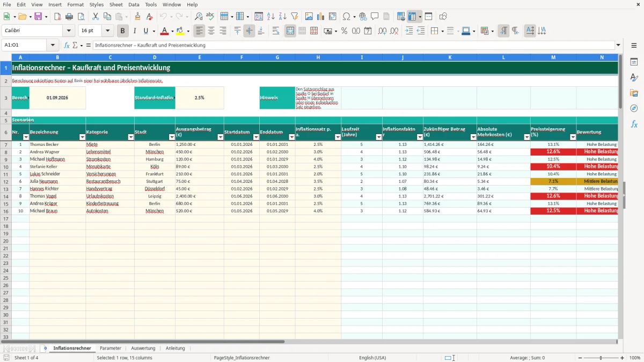Image resolution: width=644 pixels, height=362 pixels.
Task: Toggle align left
Action: 199,31
